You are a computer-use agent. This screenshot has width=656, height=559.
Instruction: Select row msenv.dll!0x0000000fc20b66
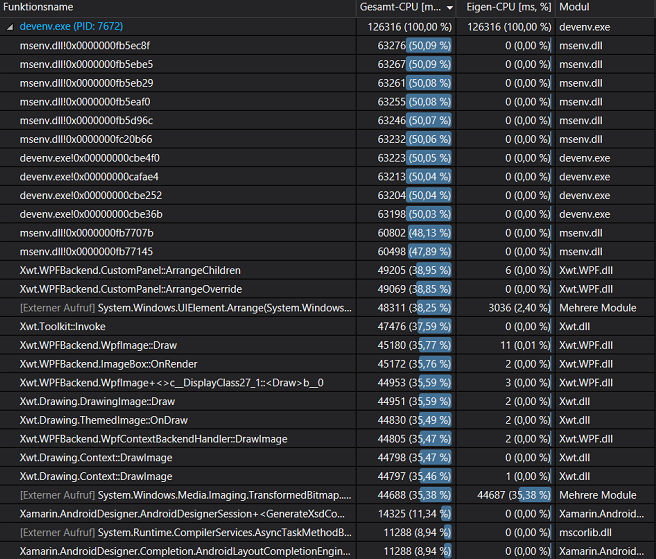(328, 139)
